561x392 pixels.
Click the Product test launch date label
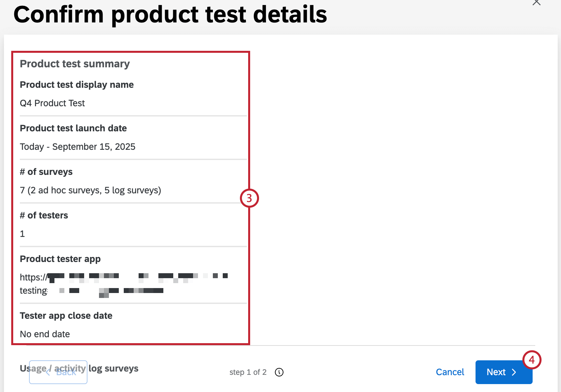pyautogui.click(x=73, y=128)
